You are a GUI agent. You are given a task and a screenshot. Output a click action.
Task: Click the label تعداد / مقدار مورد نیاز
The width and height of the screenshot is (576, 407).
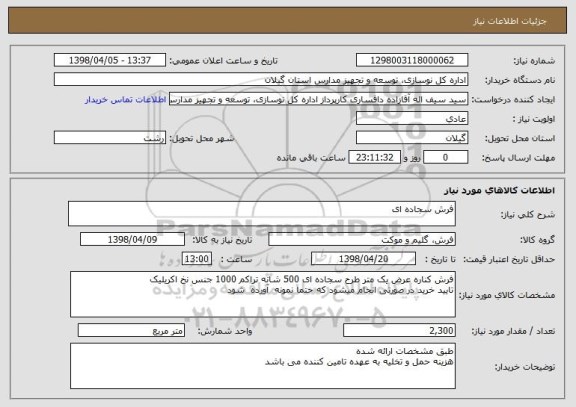coord(513,331)
